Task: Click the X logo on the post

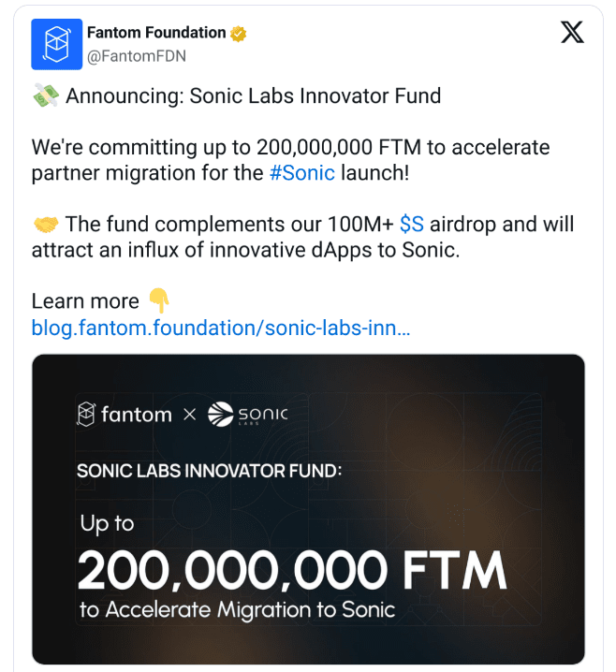Action: 571,33
